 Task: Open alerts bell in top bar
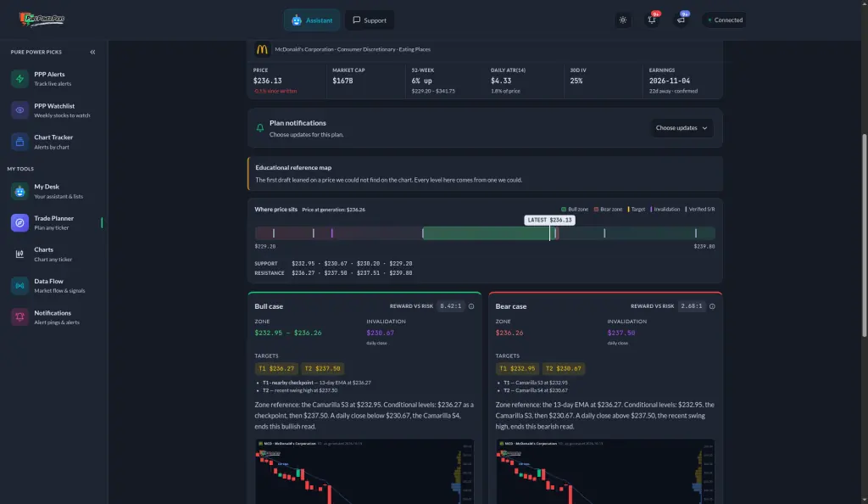[x=652, y=20]
